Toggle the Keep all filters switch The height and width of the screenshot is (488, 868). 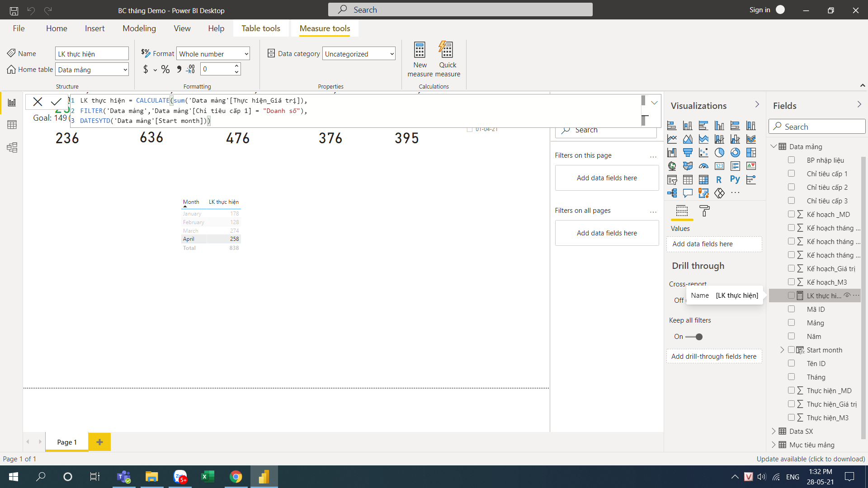click(x=694, y=337)
